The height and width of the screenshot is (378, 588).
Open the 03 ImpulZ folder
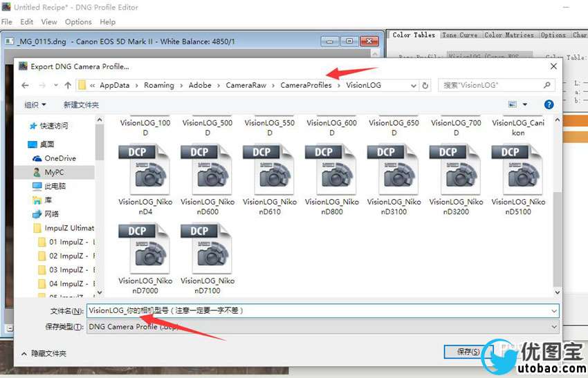pyautogui.click(x=66, y=270)
